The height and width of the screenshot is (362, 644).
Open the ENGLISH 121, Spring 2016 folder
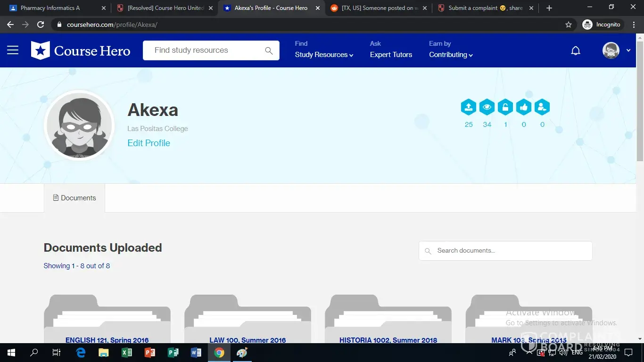pos(107,319)
